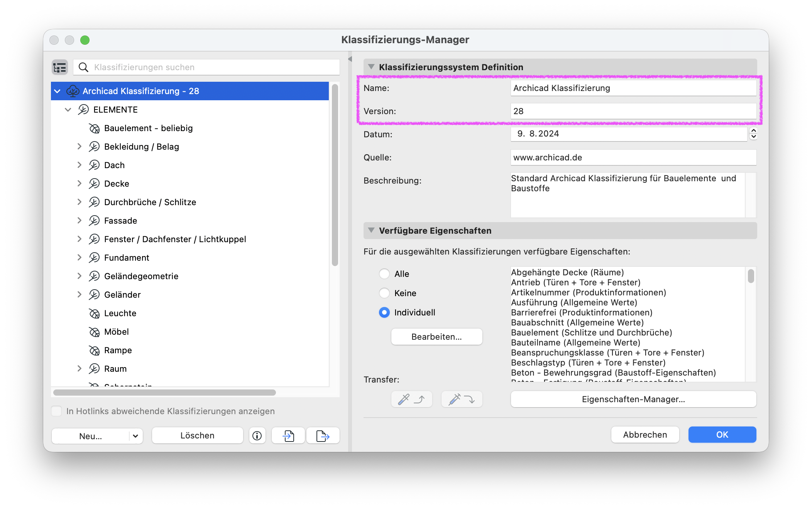The width and height of the screenshot is (812, 509).
Task: Inject properties with syringe button
Action: (x=462, y=399)
